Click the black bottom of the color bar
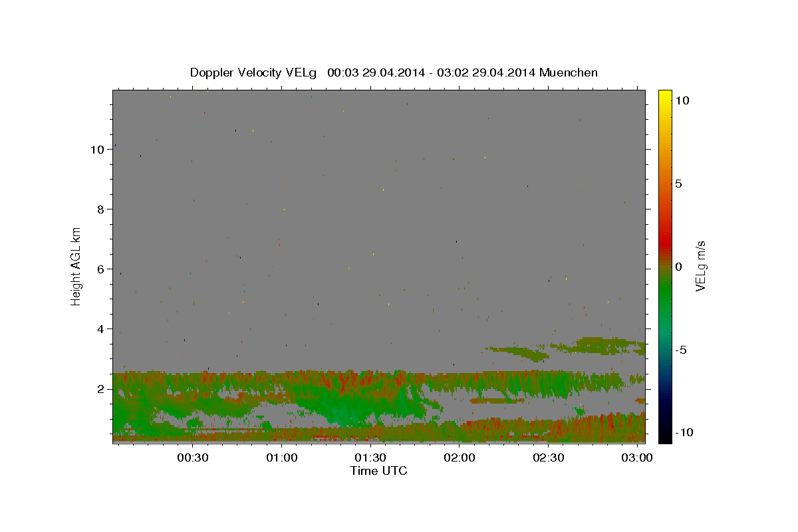The image size is (798, 532). tap(664, 436)
